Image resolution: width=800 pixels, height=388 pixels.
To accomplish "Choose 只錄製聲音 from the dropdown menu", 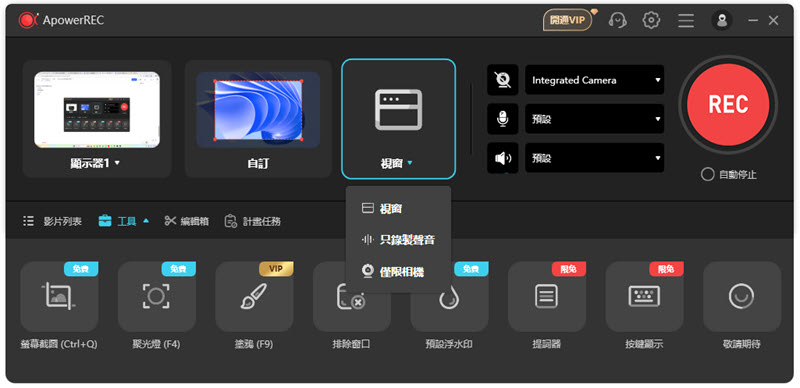I will click(x=398, y=239).
